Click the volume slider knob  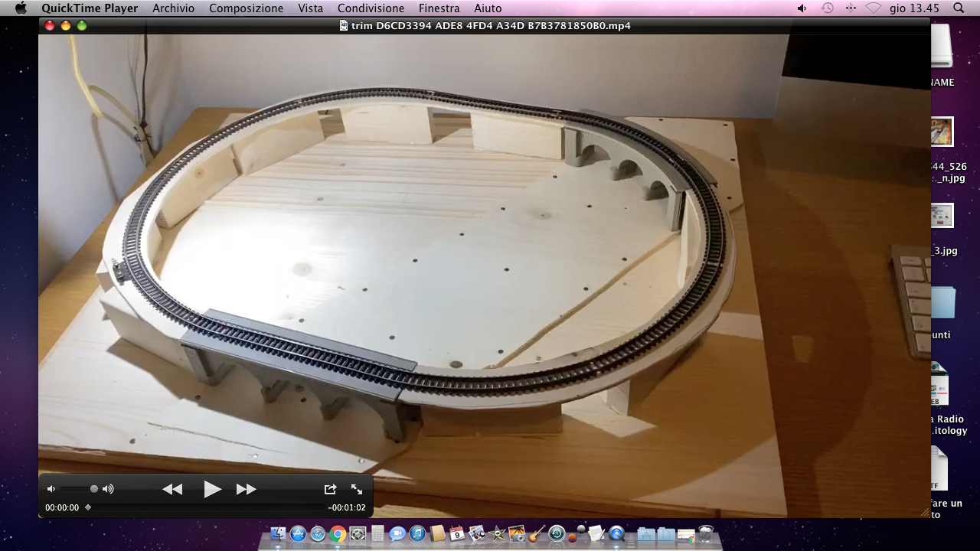point(94,489)
